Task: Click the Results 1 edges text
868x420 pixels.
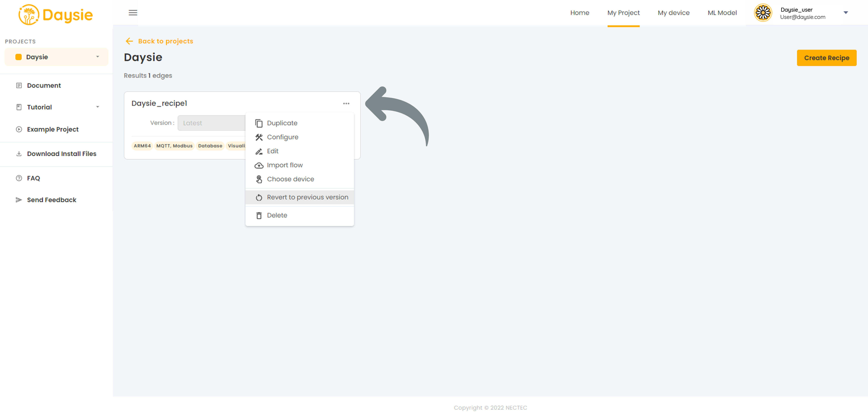Action: [148, 76]
